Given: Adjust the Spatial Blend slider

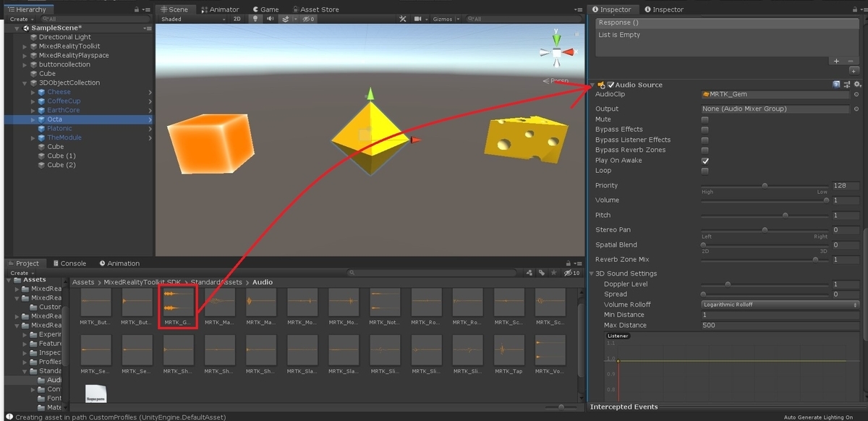Looking at the screenshot, I should [765, 244].
